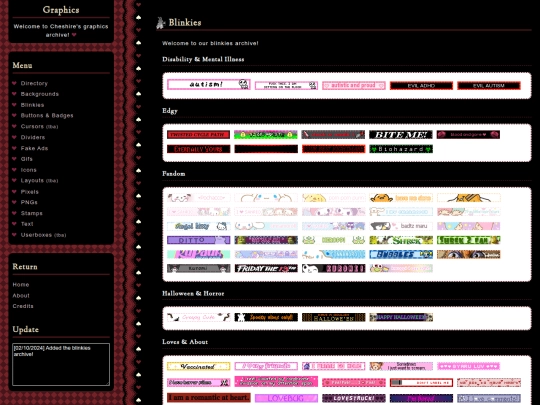Select the 'Happy Halloween' blinkie

pos(401,317)
